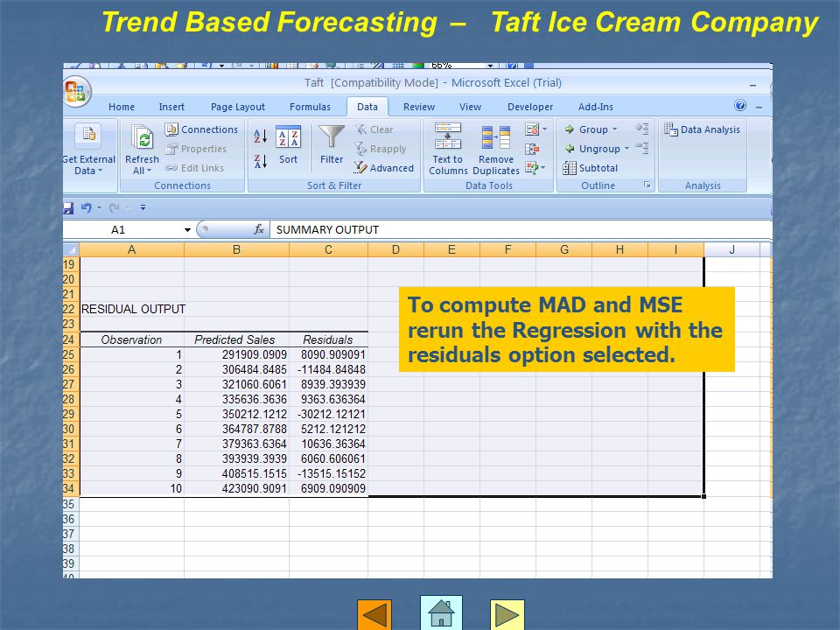Open Get External Data menu
This screenshot has width=840, height=630.
tap(89, 150)
